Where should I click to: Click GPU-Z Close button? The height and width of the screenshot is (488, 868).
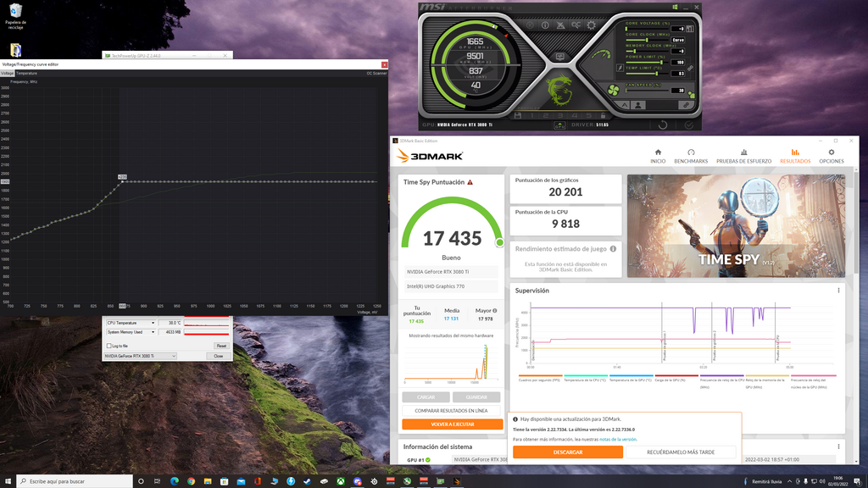(219, 357)
